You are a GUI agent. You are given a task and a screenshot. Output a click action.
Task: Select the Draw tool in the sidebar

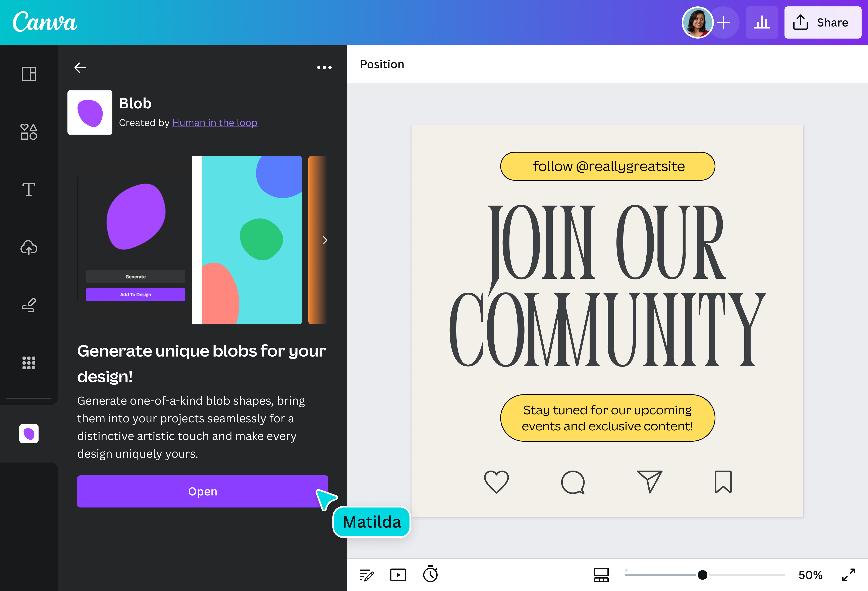tap(28, 306)
